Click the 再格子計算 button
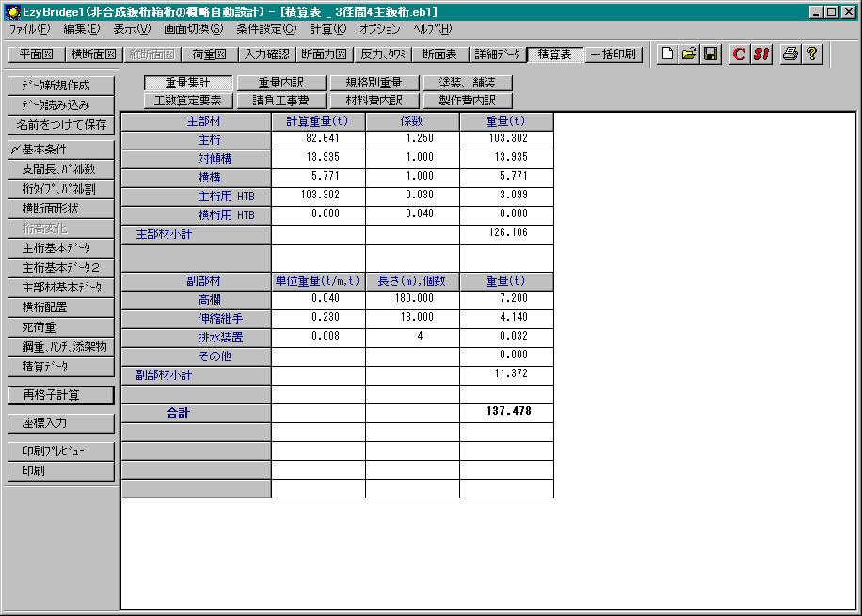Viewport: 862px width, 616px height. coord(61,395)
